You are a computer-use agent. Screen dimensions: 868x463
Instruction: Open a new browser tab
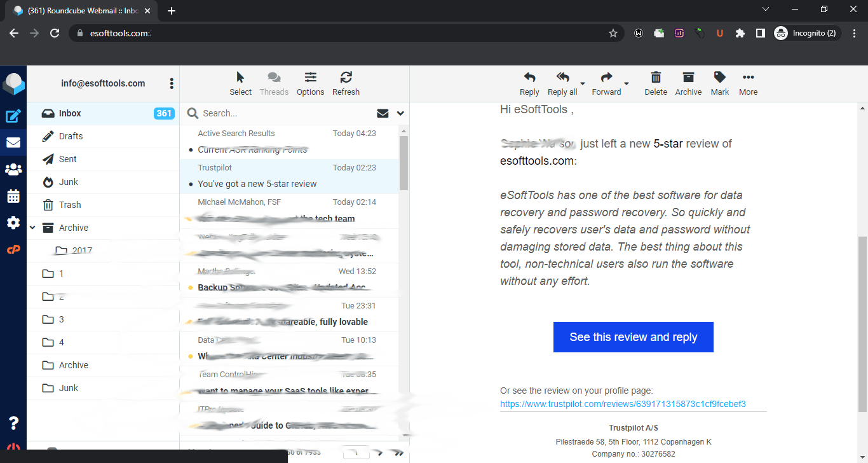coord(172,11)
